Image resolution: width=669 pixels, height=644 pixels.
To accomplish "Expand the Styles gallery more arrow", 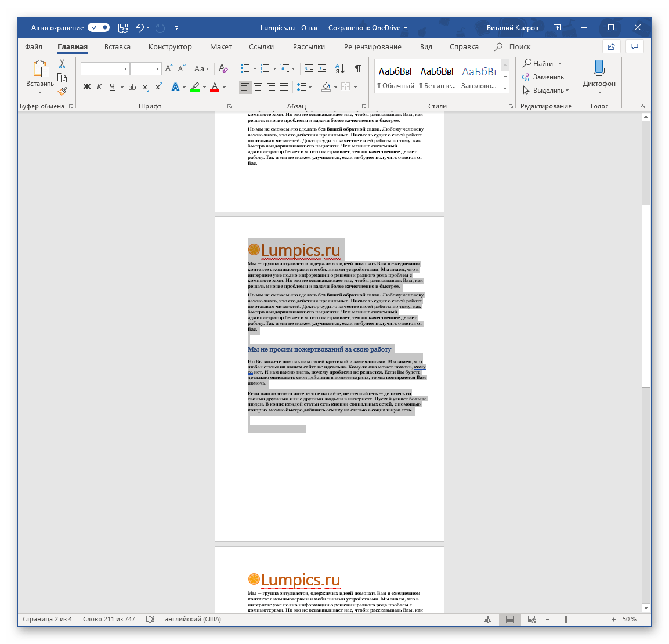I will 505,88.
